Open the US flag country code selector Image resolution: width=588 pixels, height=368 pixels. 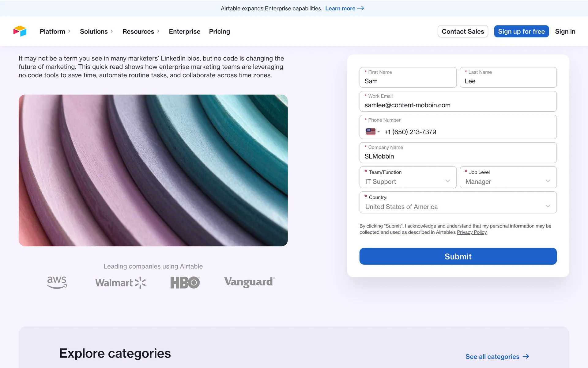click(373, 132)
